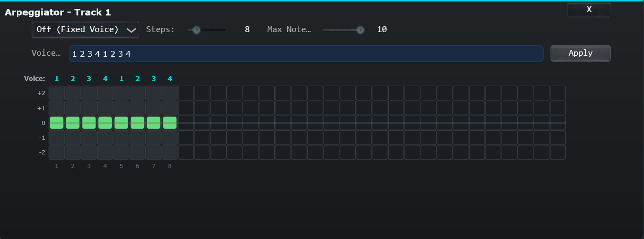This screenshot has height=239, width=644.
Task: Toggle step 4 cell in +1 row
Action: point(105,108)
